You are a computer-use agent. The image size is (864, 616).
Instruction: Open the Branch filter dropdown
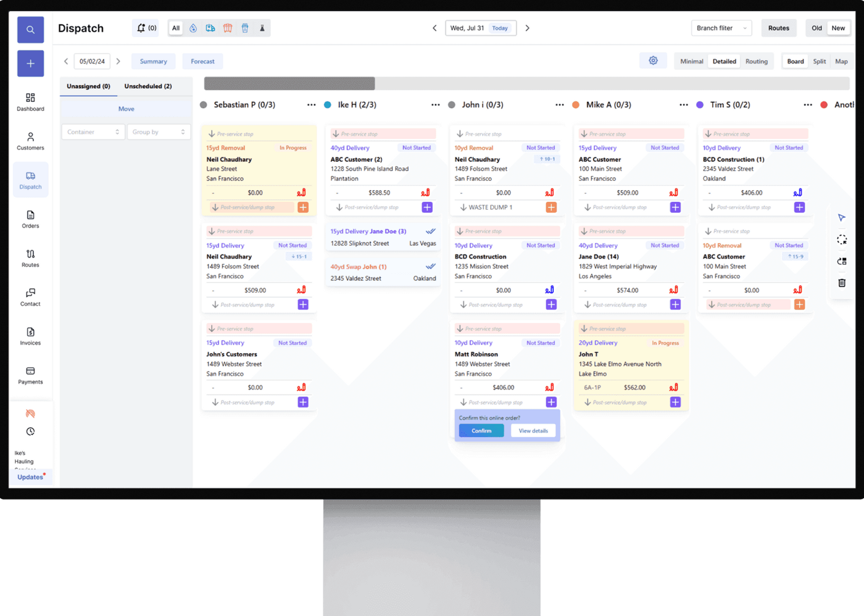[721, 28]
